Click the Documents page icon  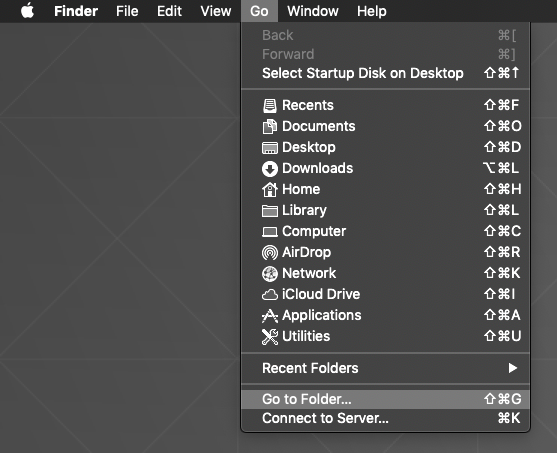[270, 126]
